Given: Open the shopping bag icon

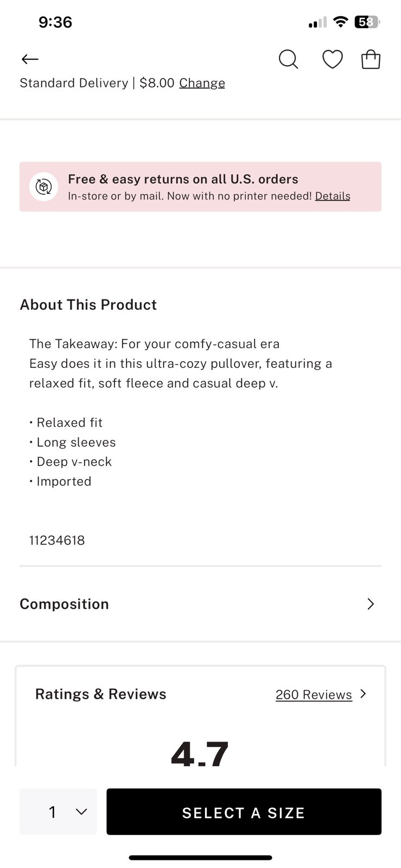Looking at the screenshot, I should coord(371,59).
